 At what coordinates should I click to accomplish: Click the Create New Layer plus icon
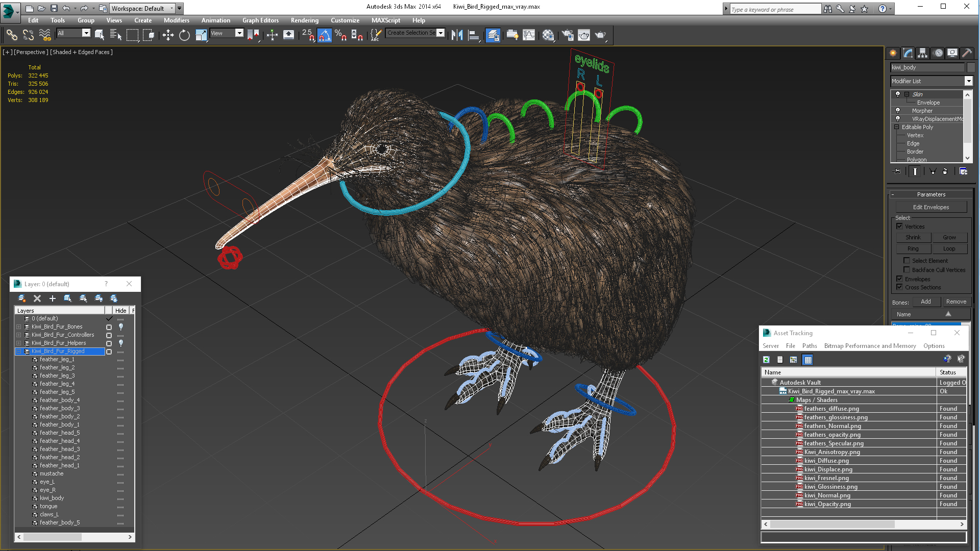point(53,298)
